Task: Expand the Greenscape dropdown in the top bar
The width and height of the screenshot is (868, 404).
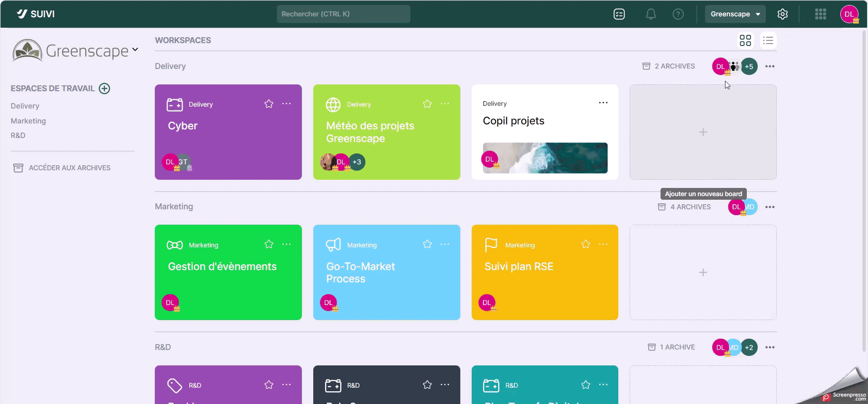Action: (x=735, y=14)
